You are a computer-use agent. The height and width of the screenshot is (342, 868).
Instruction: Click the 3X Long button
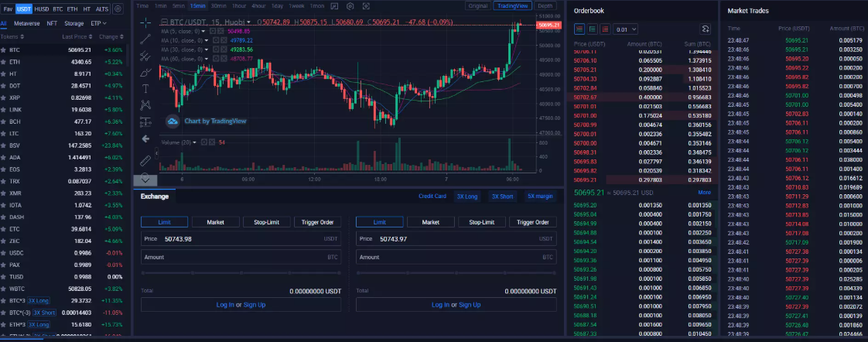[467, 196]
